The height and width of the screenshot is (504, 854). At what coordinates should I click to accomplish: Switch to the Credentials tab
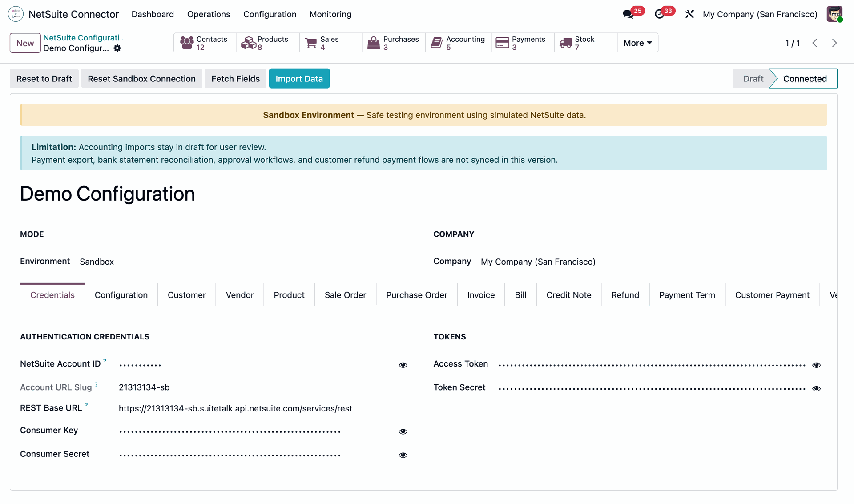(x=52, y=295)
